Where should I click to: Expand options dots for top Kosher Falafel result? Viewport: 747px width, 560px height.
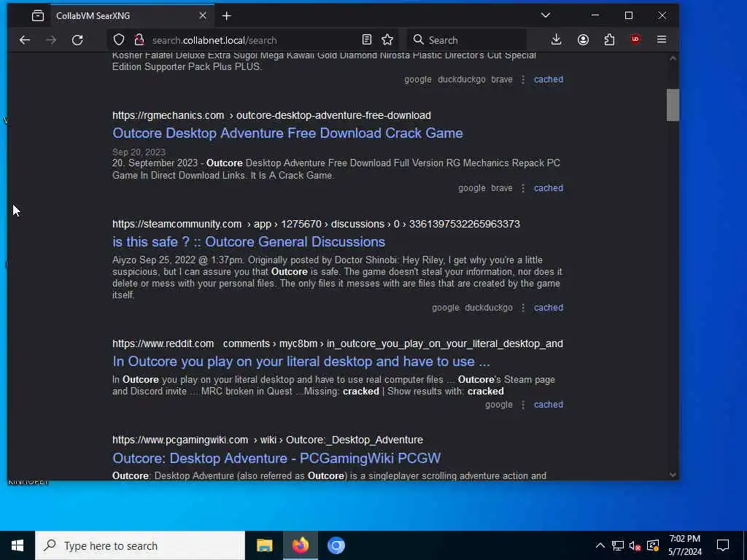[x=523, y=79]
